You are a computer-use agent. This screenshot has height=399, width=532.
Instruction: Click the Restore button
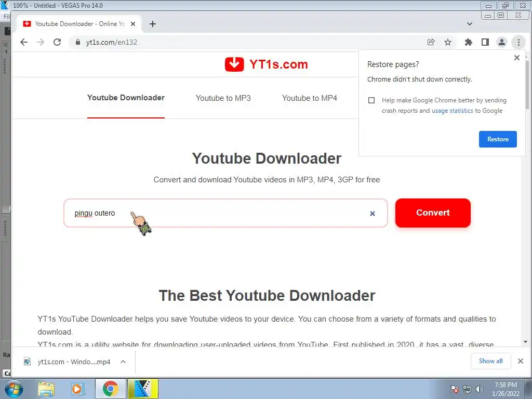[498, 139]
